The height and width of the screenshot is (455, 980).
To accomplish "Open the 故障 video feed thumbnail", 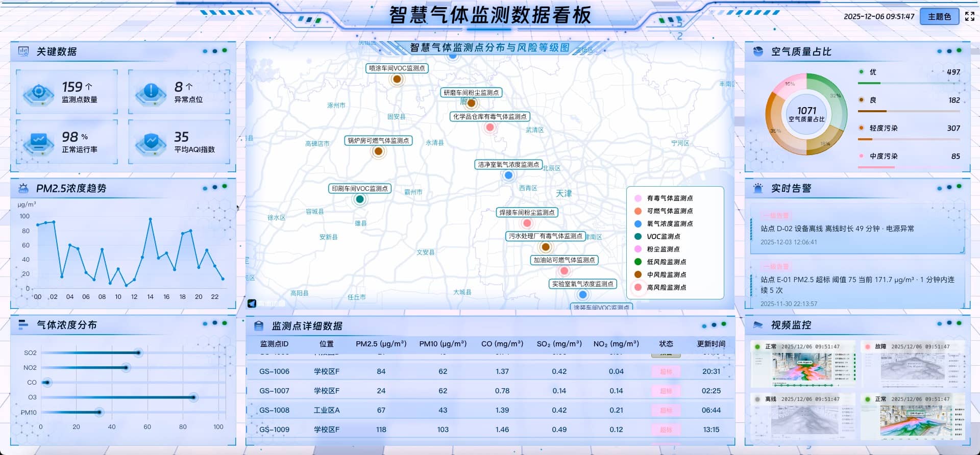I will pos(913,363).
